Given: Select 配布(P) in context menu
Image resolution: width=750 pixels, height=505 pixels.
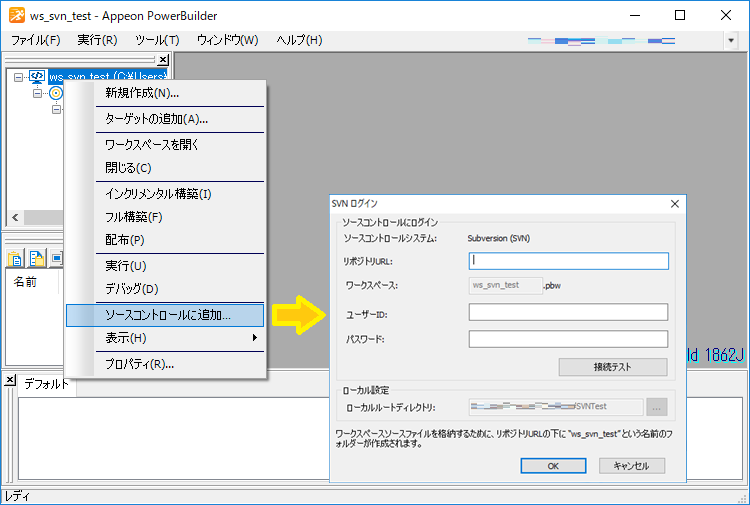Looking at the screenshot, I should tap(165, 240).
